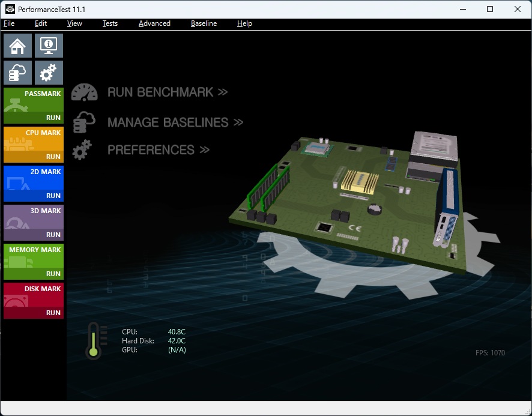Open the File menu

(x=9, y=23)
